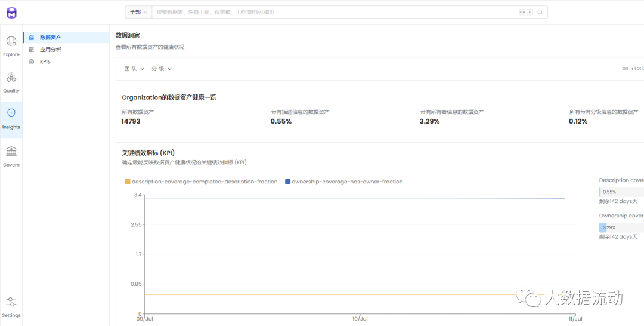644x326 pixels.
Task: Click the 09/Jul axis label
Action: (x=144, y=319)
